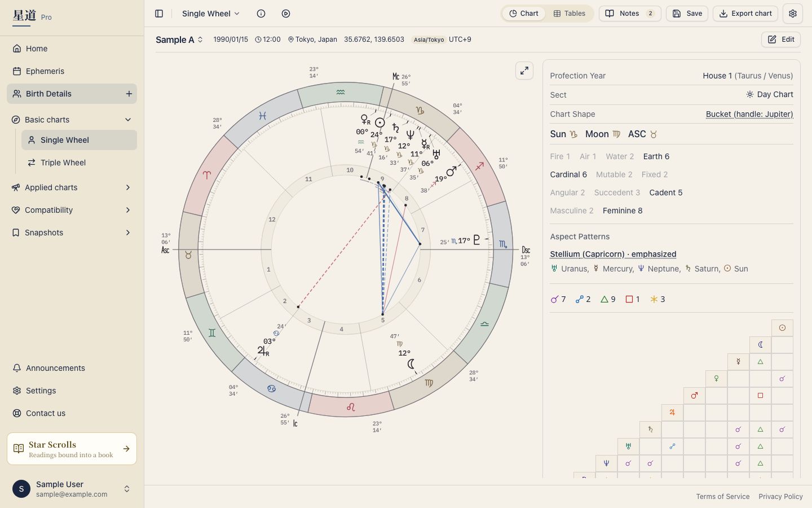Switch to Tables view
Image resolution: width=812 pixels, height=508 pixels.
pos(569,14)
